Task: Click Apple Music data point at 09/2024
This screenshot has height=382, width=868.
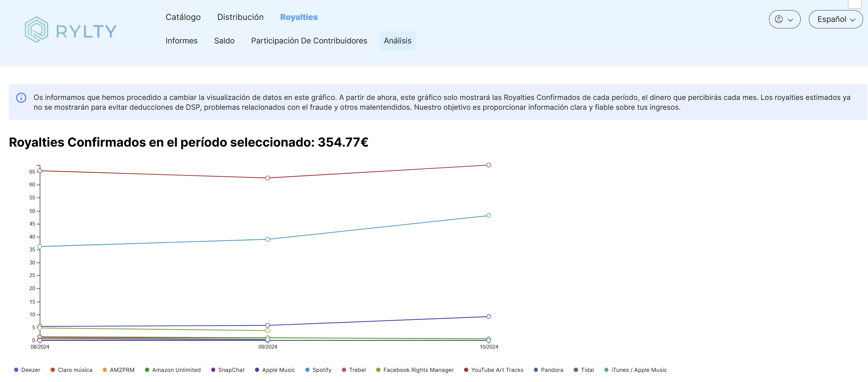Action: pos(267,326)
